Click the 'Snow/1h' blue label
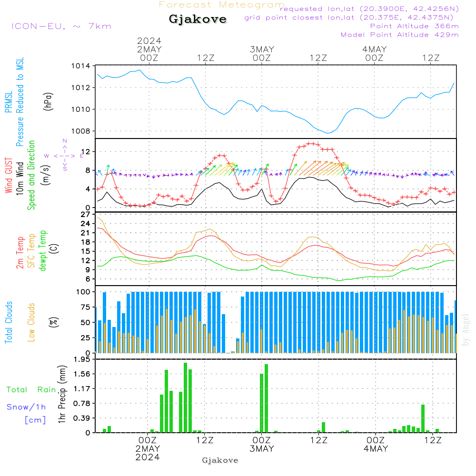 (26, 407)
